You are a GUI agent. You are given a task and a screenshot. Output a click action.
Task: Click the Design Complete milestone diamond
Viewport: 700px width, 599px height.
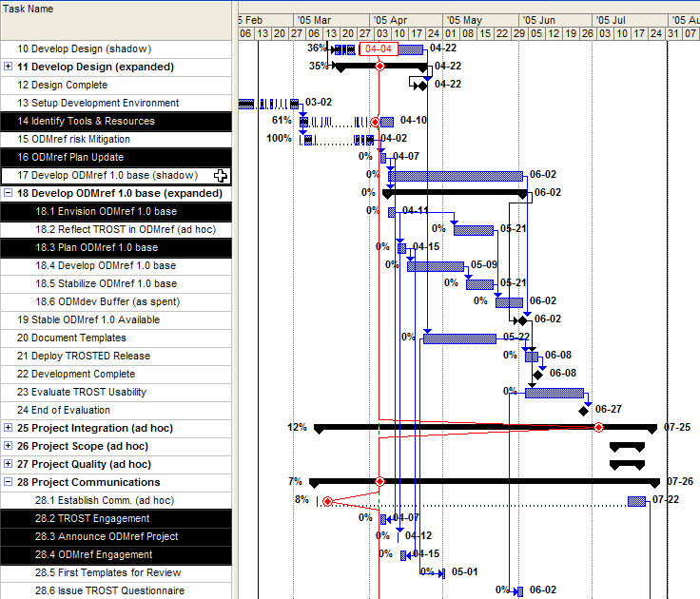(x=421, y=86)
